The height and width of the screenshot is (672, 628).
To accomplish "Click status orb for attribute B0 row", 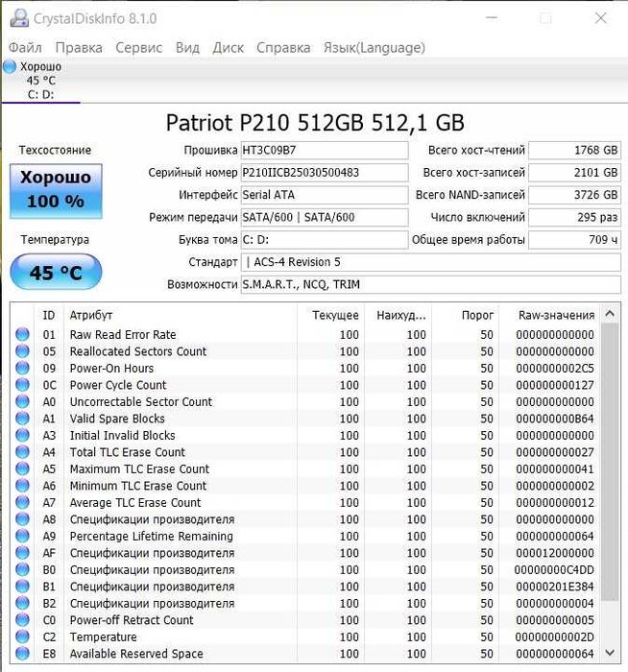I will point(22,569).
